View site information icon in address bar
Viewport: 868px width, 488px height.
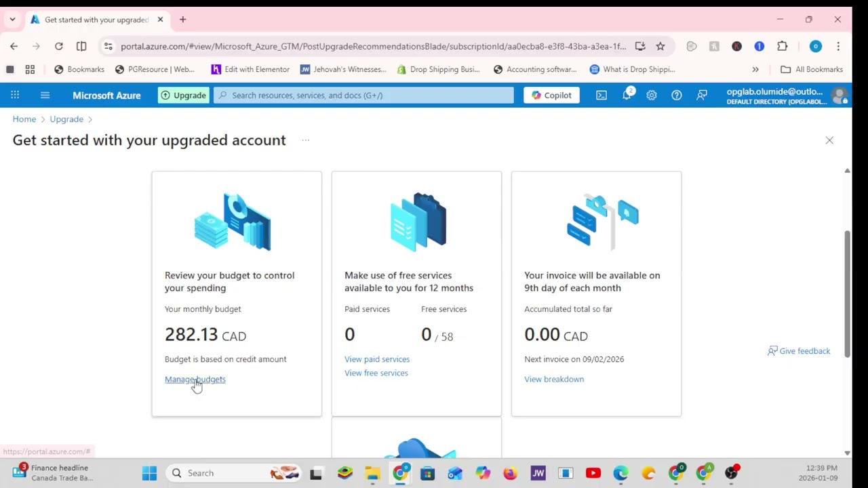(x=108, y=46)
